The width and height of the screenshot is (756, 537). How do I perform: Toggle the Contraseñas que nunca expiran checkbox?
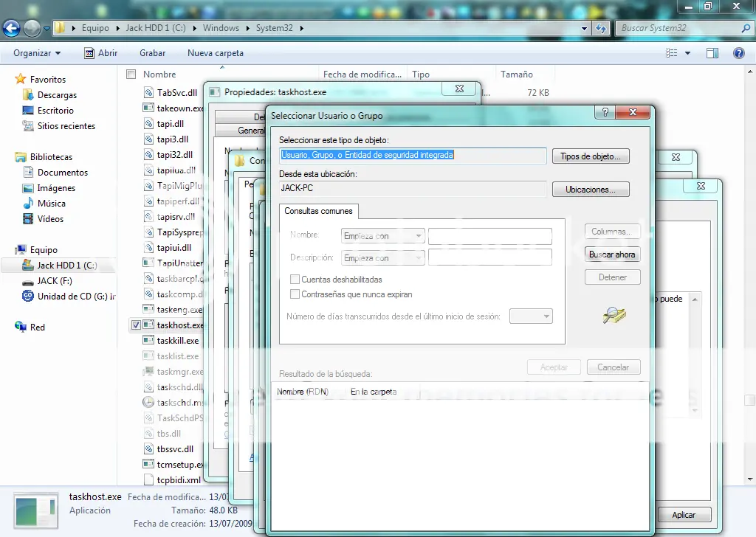click(295, 294)
